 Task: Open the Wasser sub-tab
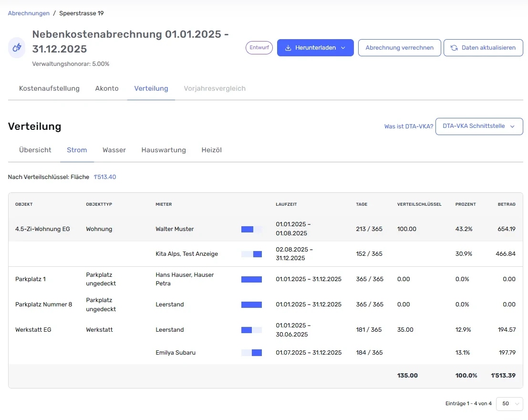click(114, 150)
